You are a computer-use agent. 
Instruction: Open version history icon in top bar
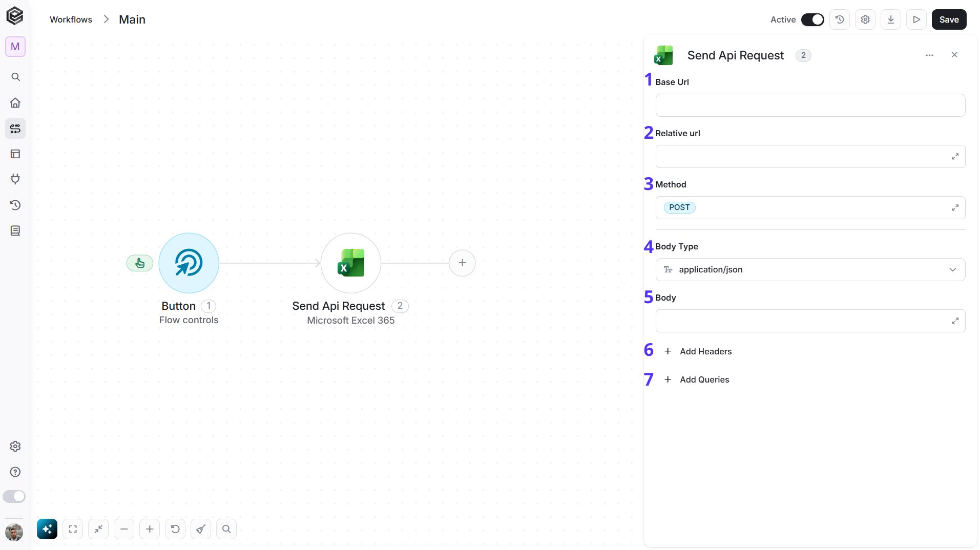pos(840,19)
